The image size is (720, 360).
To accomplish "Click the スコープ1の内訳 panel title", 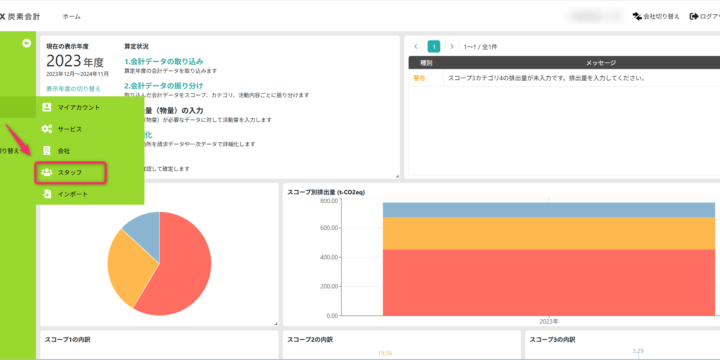I will (68, 340).
